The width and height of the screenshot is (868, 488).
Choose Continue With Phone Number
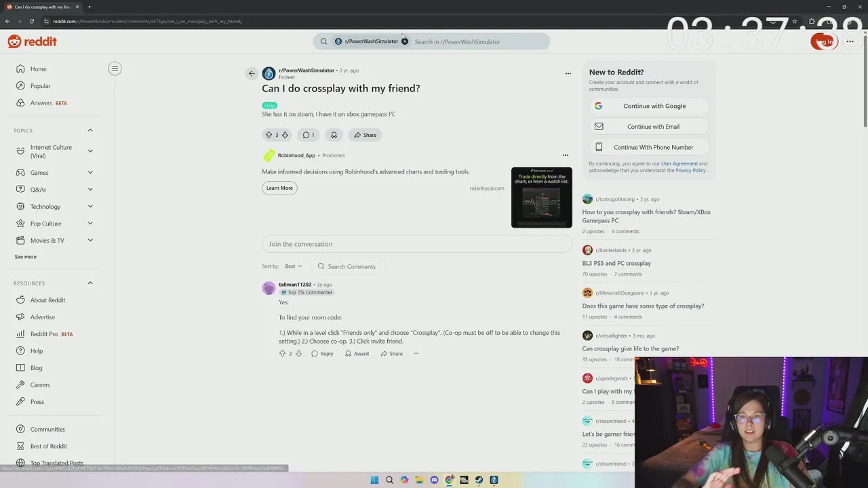[x=650, y=147]
